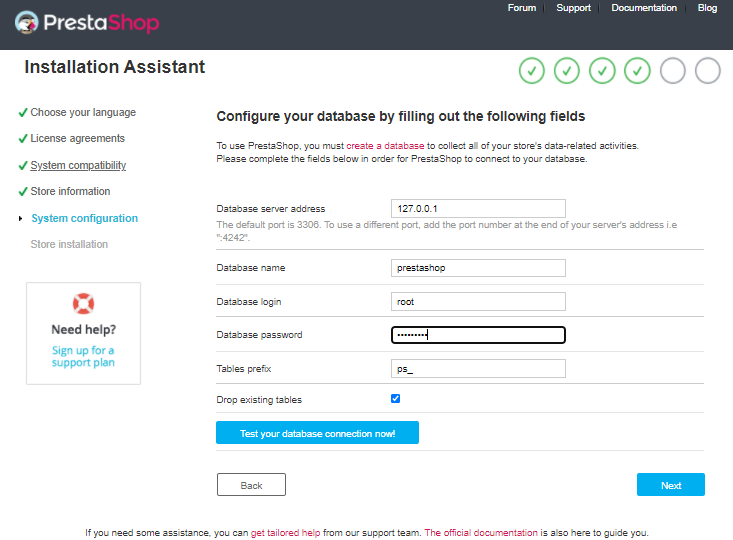Screen dimensions: 733x540
Task: Click the first completed step circle
Action: 532,71
